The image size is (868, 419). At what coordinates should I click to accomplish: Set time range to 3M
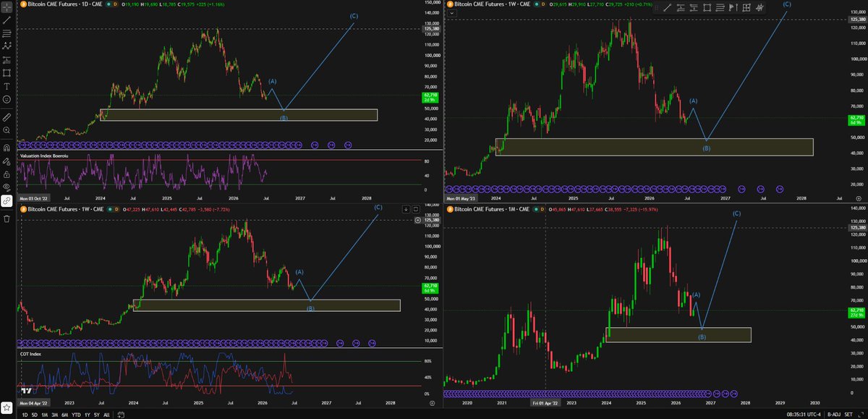pos(55,415)
